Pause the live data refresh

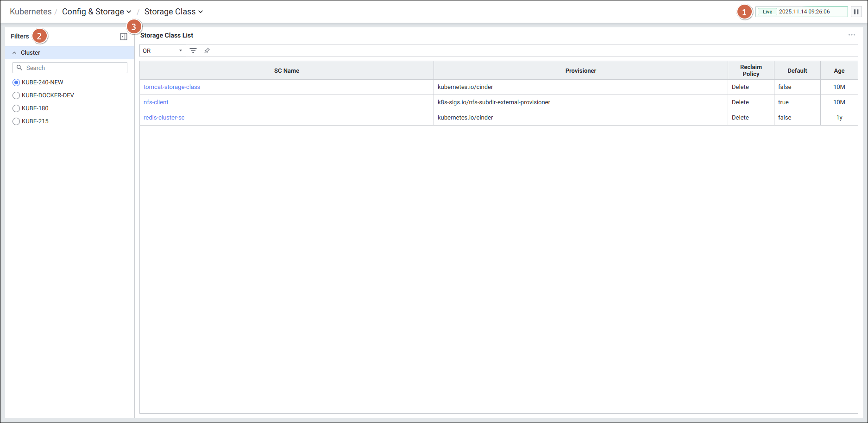(x=856, y=12)
